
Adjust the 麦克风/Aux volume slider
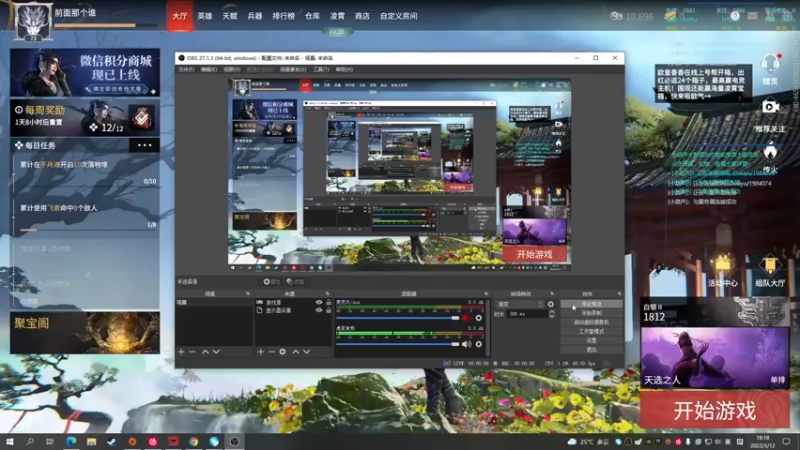click(x=398, y=318)
